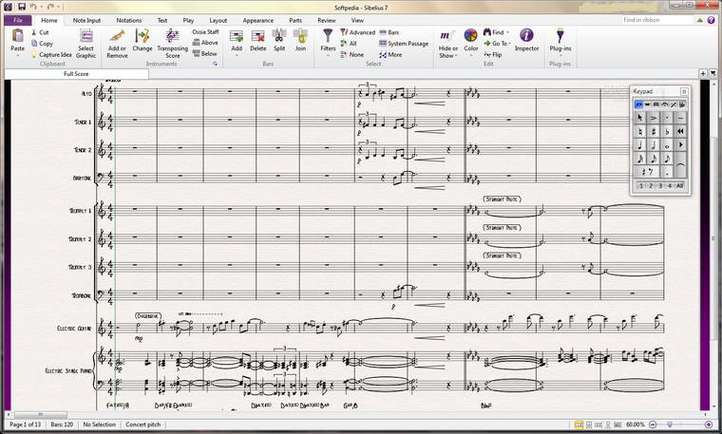The width and height of the screenshot is (722, 434).
Task: Switch to the Note Input tab
Action: tap(87, 20)
